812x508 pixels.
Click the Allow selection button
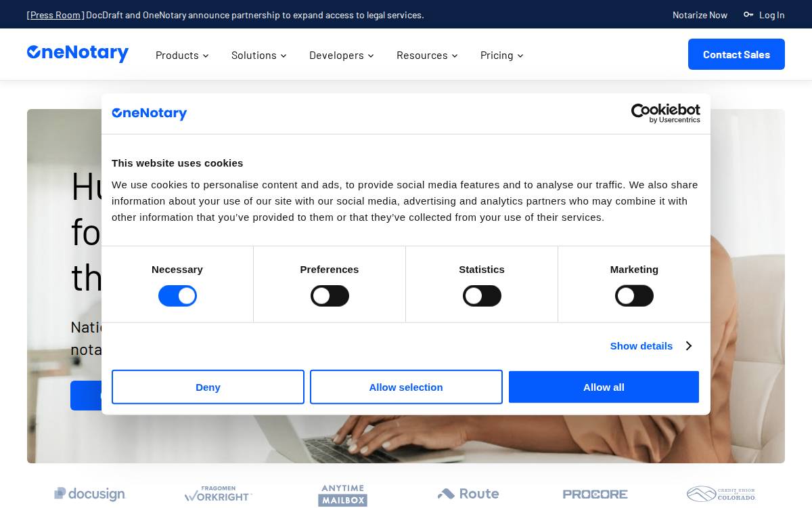(x=406, y=387)
